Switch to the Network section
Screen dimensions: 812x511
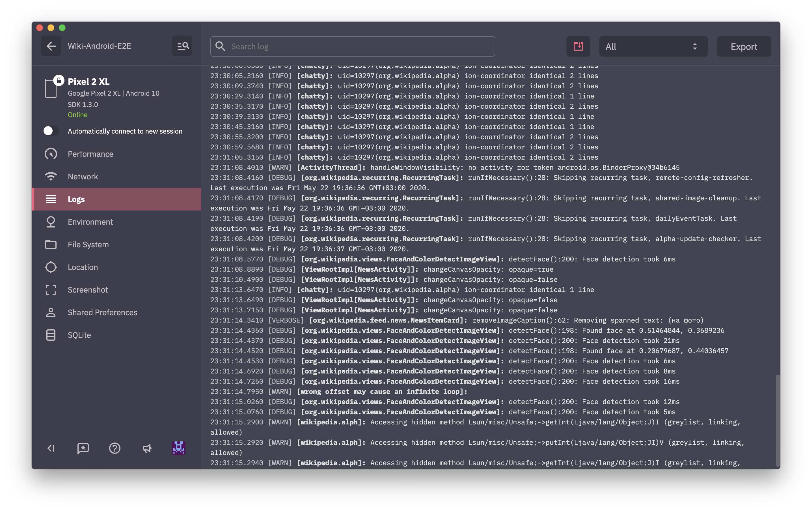(83, 177)
